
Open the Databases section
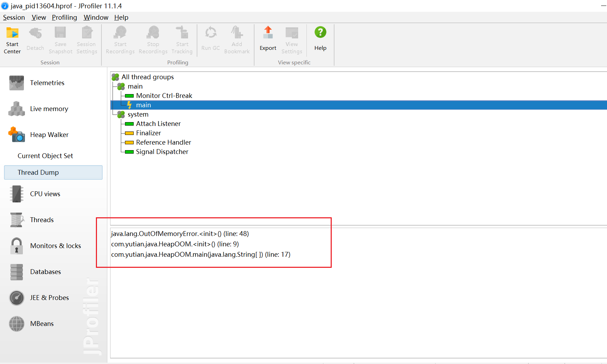click(x=45, y=272)
